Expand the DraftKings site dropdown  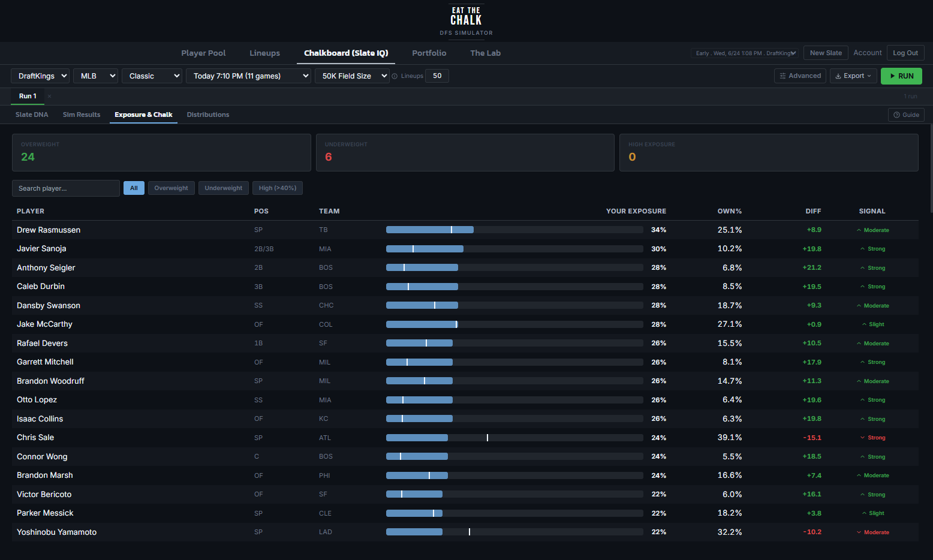(40, 76)
